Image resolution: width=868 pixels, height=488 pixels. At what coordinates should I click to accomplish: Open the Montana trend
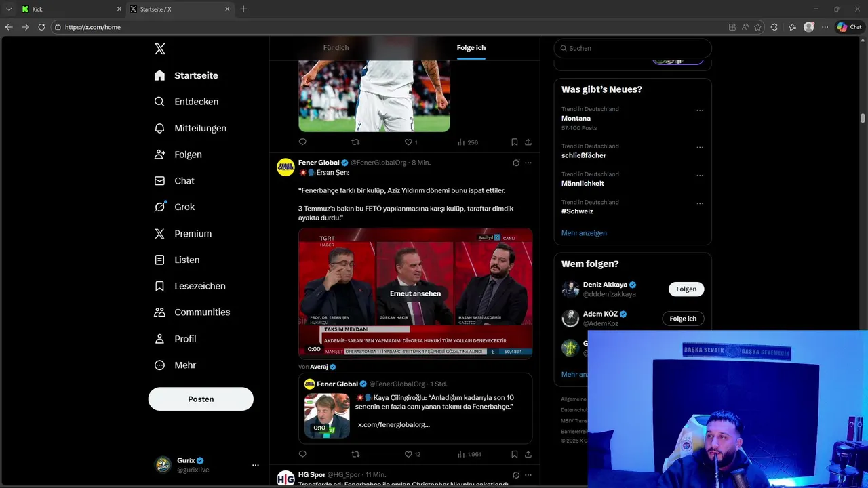(x=576, y=119)
